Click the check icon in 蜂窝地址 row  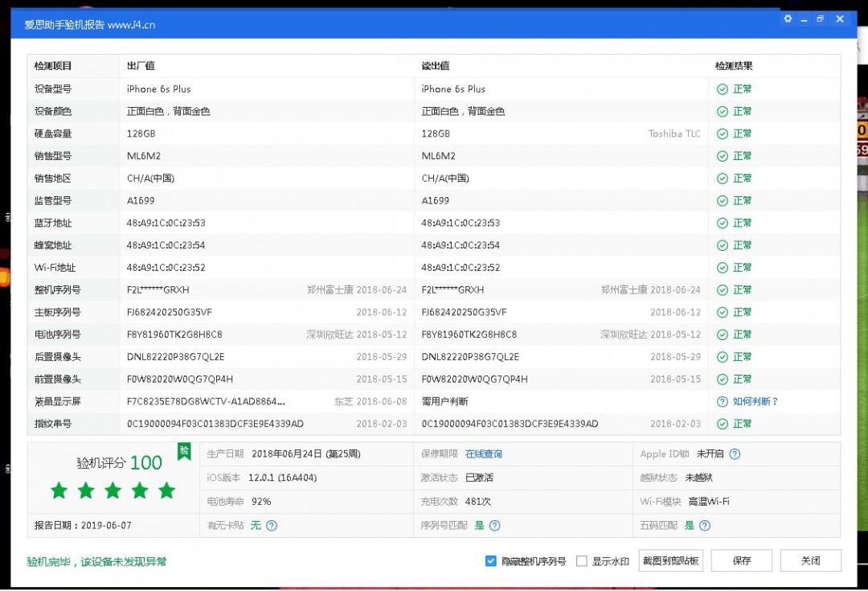pyautogui.click(x=722, y=245)
